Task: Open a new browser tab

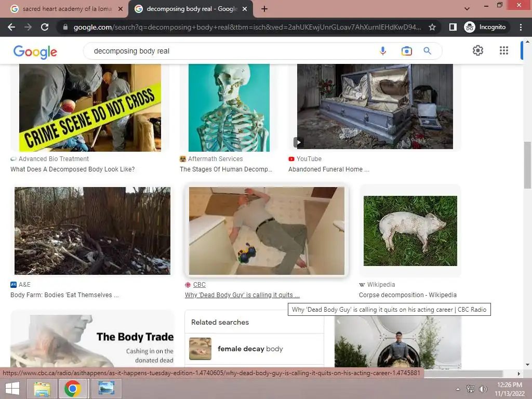Action: click(264, 9)
